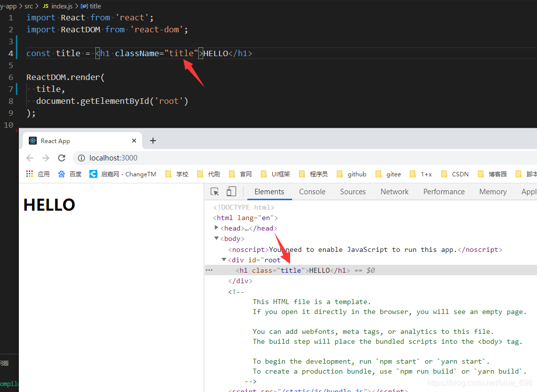
Task: Switch to the Sources tab
Action: click(x=353, y=192)
